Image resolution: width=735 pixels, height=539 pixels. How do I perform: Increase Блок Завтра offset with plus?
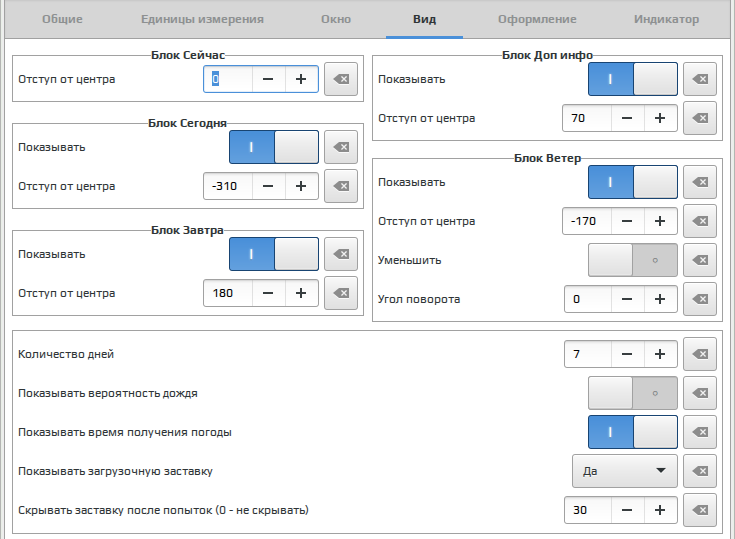point(301,293)
